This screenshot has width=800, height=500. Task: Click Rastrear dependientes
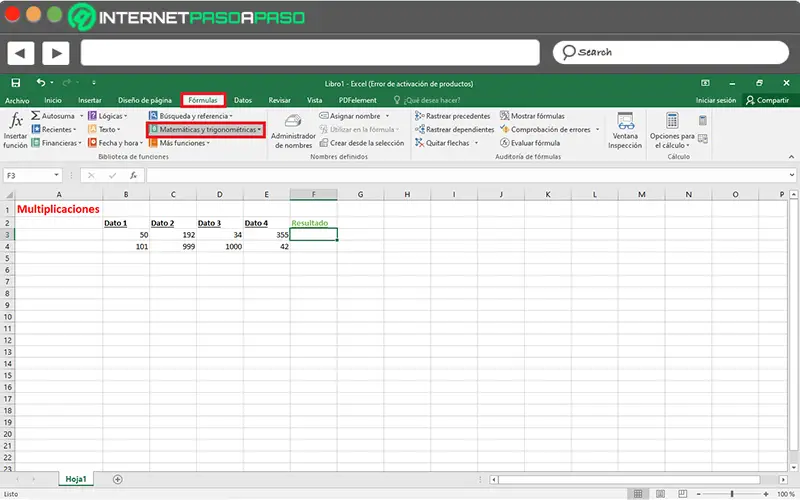(455, 130)
